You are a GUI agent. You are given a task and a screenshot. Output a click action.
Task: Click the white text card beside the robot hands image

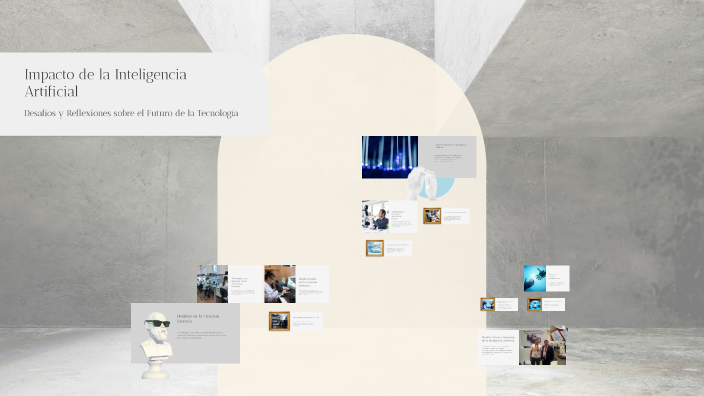click(x=558, y=278)
